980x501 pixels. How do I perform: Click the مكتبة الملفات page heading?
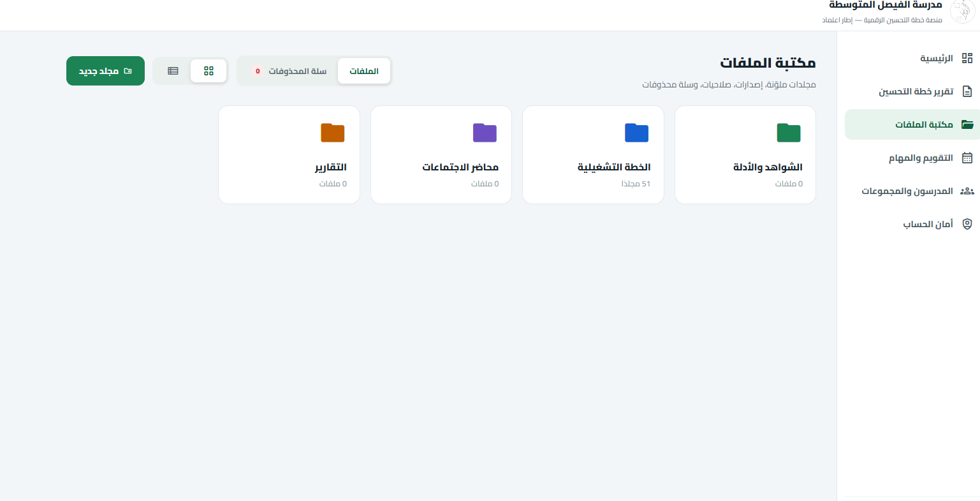tap(768, 63)
